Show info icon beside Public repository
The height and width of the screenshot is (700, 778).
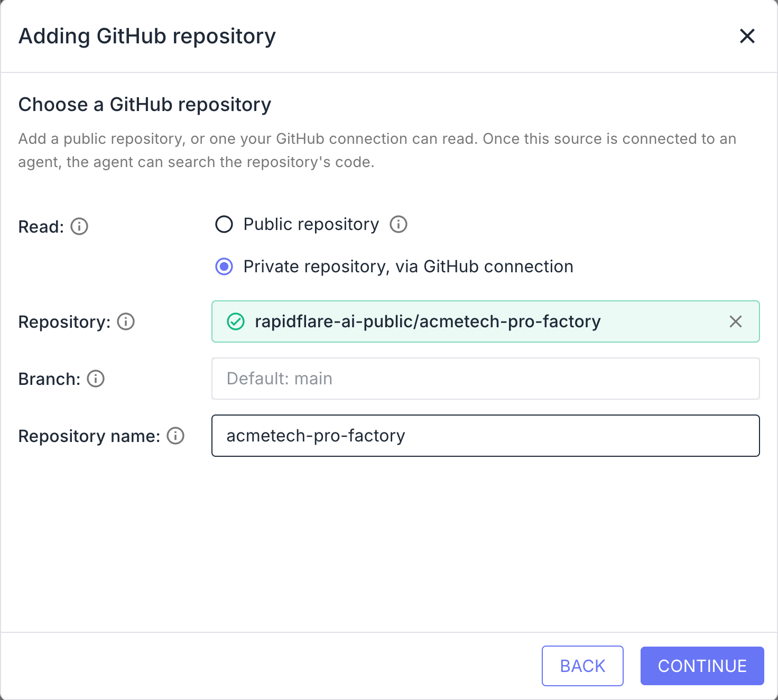pos(399,224)
